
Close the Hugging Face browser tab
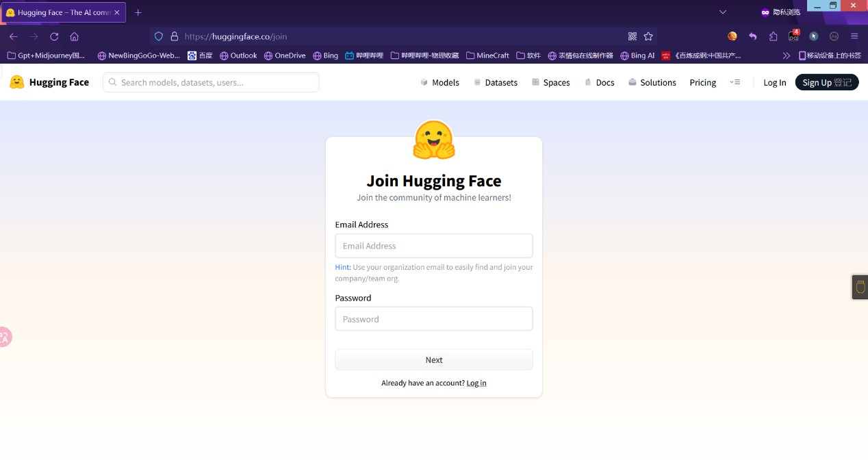(118, 12)
